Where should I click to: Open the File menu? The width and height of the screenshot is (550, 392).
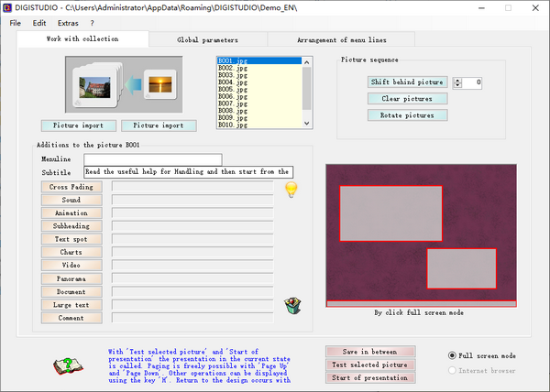point(15,23)
